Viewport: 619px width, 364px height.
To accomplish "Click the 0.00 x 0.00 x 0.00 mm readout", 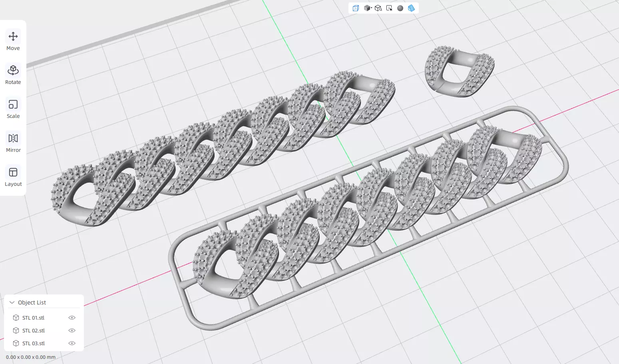I will tap(31, 357).
